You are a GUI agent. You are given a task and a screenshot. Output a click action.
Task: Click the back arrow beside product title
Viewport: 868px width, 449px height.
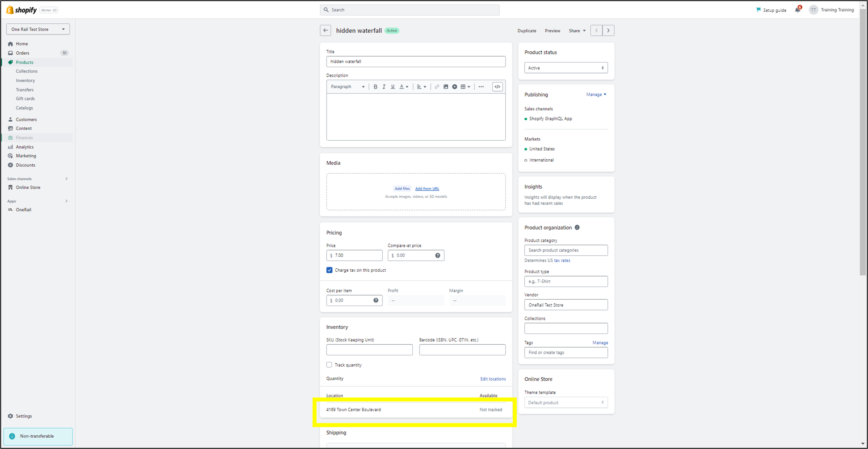coord(325,30)
